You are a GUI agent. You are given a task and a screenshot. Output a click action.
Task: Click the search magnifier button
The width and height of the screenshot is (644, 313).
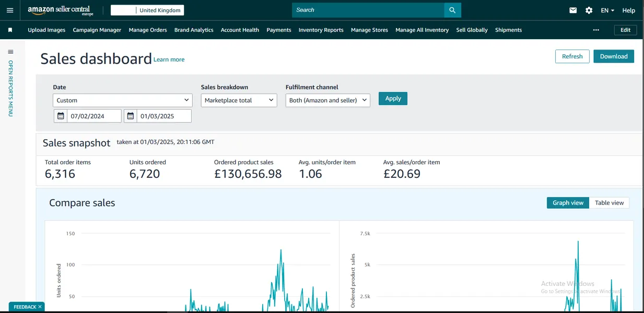(x=452, y=10)
